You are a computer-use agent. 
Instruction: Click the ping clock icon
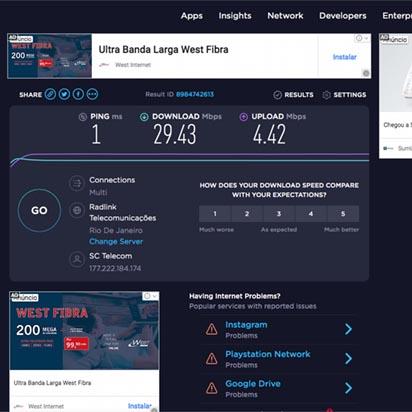pos(83,117)
